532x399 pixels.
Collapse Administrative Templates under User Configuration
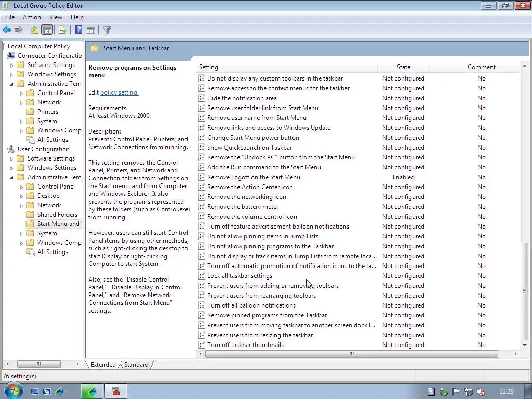11,177
